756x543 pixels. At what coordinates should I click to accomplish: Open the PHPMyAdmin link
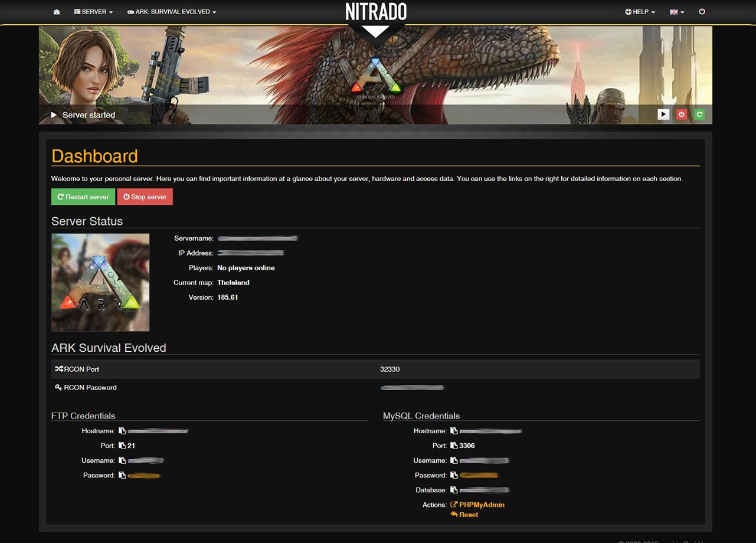(x=477, y=505)
